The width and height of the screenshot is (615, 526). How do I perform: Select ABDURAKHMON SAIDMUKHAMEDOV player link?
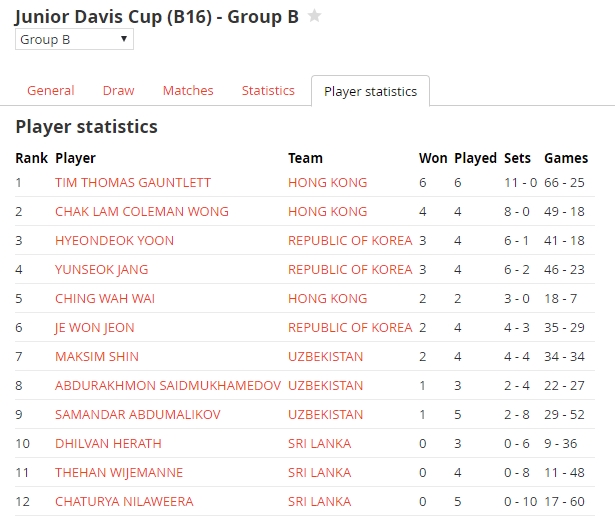click(168, 386)
